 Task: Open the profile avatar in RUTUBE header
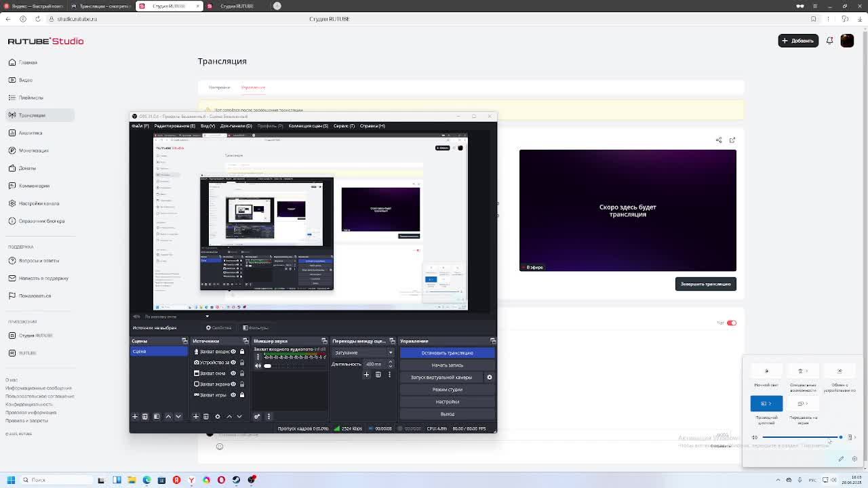point(847,41)
